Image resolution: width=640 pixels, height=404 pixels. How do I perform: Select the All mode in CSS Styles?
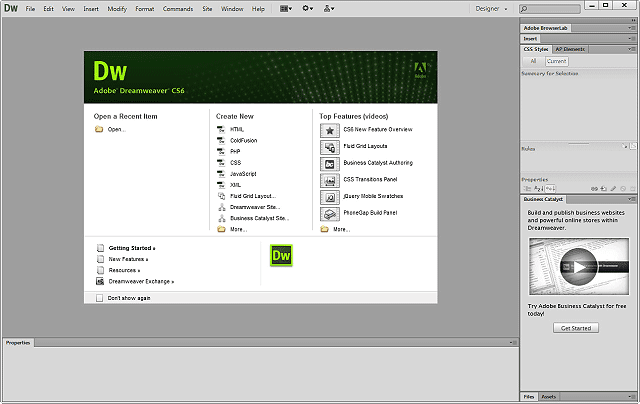pyautogui.click(x=533, y=61)
